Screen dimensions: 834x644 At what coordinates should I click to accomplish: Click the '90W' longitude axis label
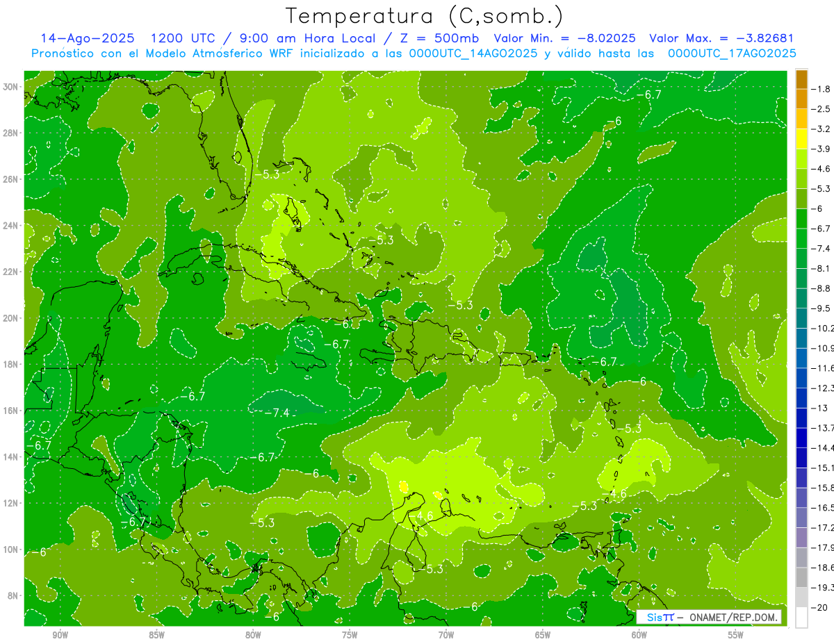pos(60,636)
